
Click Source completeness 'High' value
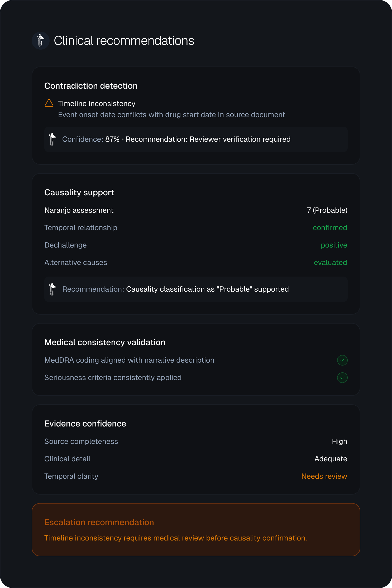pos(340,442)
